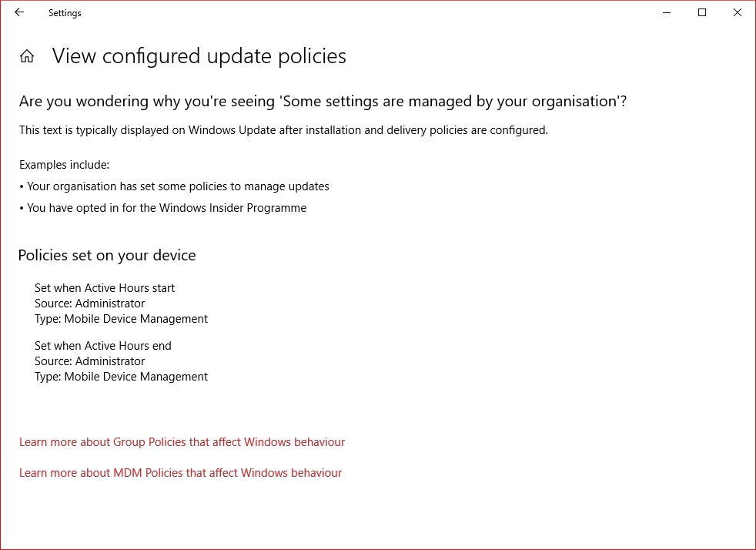756x550 pixels.
Task: Select the 'Set when Active Hours end' policy
Action: tap(103, 346)
